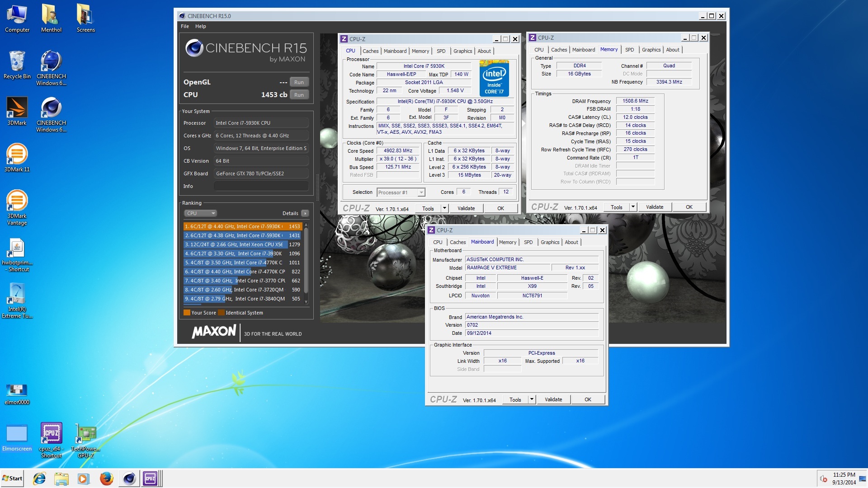
Task: Expand ranking Details arrow
Action: pyautogui.click(x=305, y=213)
